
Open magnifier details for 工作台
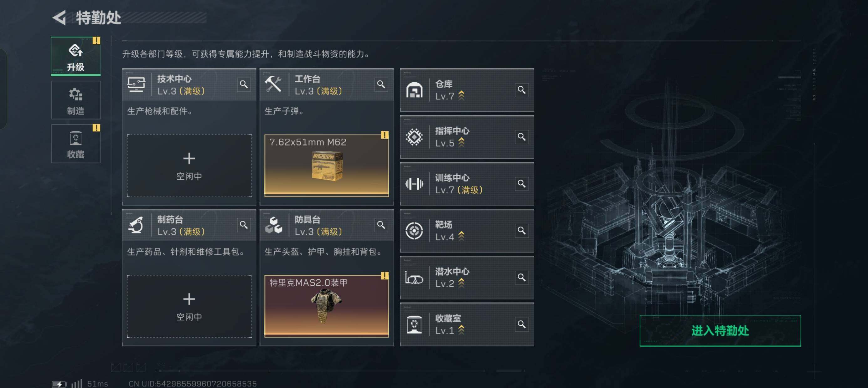click(381, 84)
